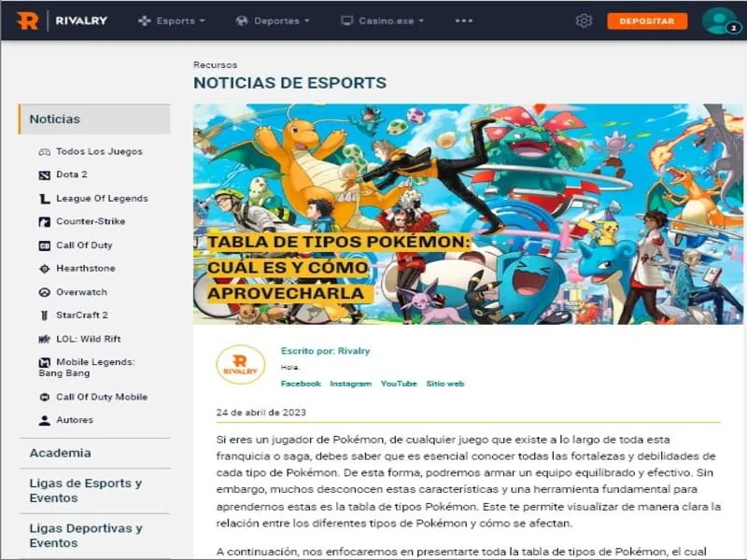The width and height of the screenshot is (747, 560).
Task: Click the Casino.exe monitor icon
Action: pyautogui.click(x=346, y=21)
